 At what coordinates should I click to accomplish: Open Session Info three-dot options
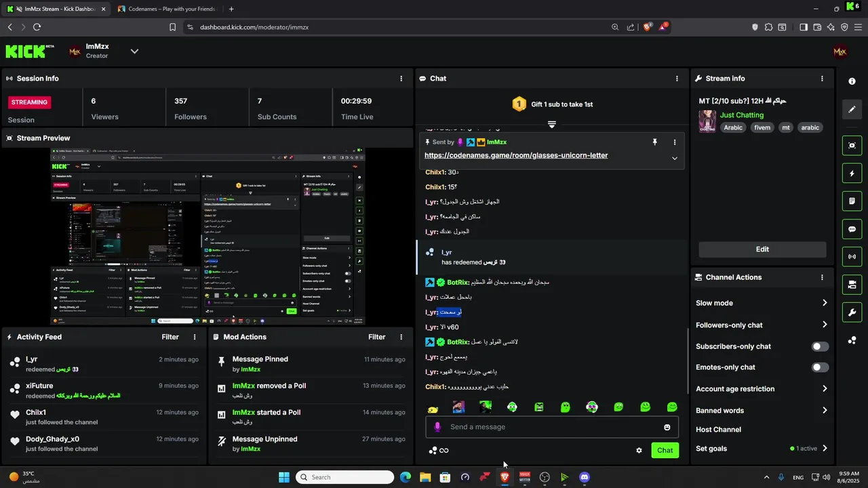click(401, 79)
